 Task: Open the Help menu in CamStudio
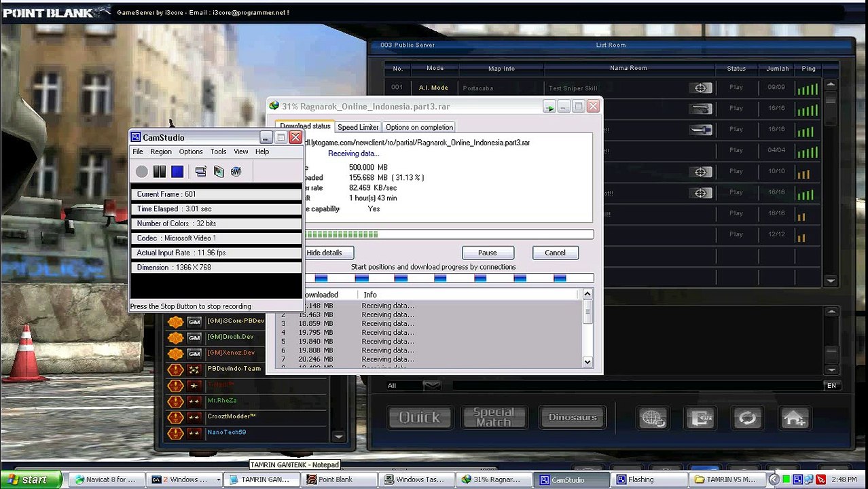262,151
